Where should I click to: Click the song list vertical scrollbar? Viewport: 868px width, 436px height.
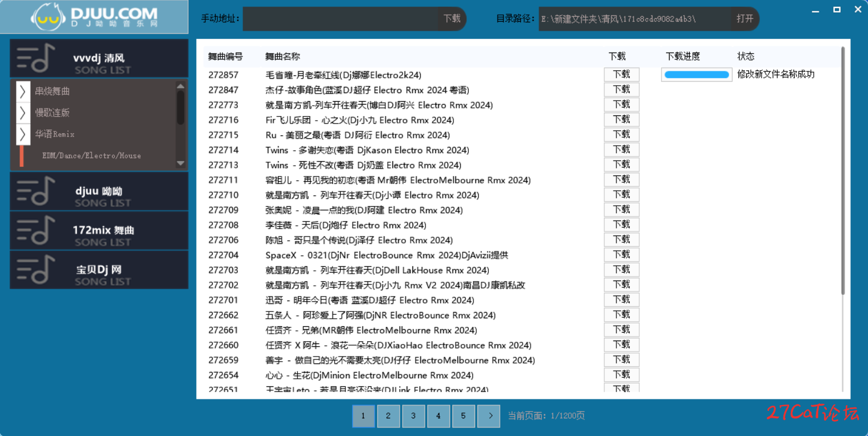pyautogui.click(x=843, y=171)
